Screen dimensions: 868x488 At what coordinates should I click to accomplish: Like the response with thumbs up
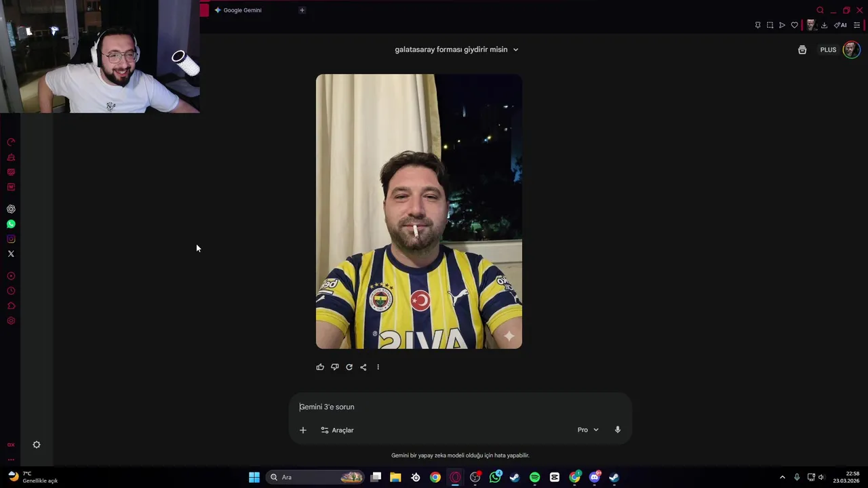[320, 367]
